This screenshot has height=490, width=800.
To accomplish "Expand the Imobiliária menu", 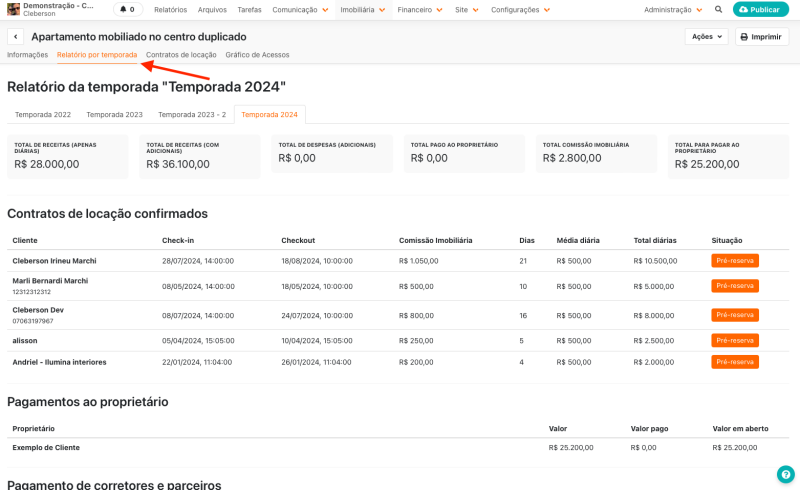I will pyautogui.click(x=362, y=9).
